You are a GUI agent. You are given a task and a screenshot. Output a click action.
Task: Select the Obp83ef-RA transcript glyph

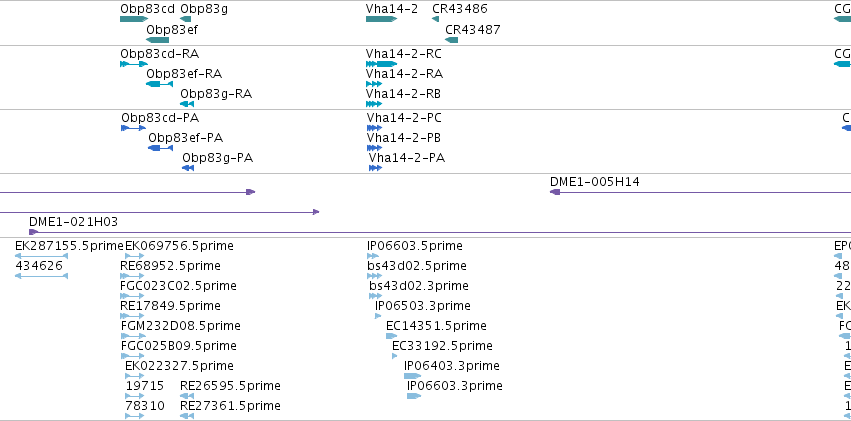160,84
